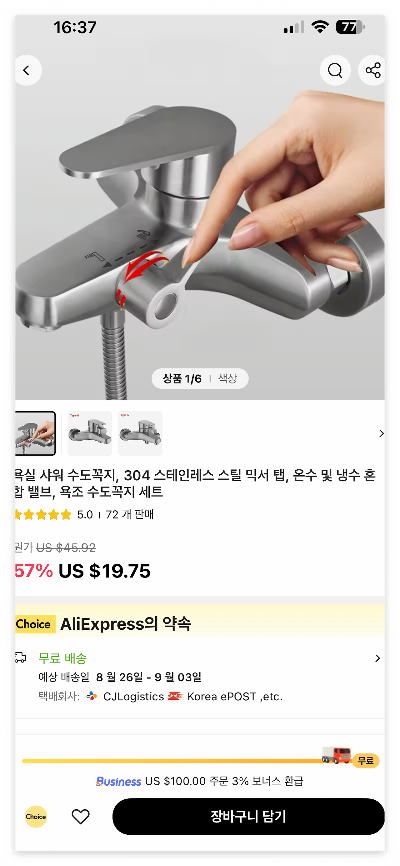Image resolution: width=400 pixels, height=866 pixels.
Task: Select the second faucet thumbnail
Action: [90, 434]
